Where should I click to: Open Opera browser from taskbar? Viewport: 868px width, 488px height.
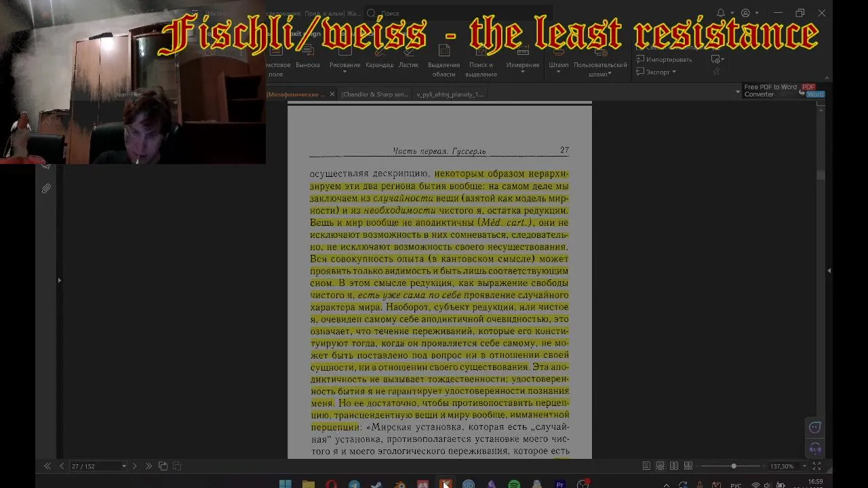331,484
